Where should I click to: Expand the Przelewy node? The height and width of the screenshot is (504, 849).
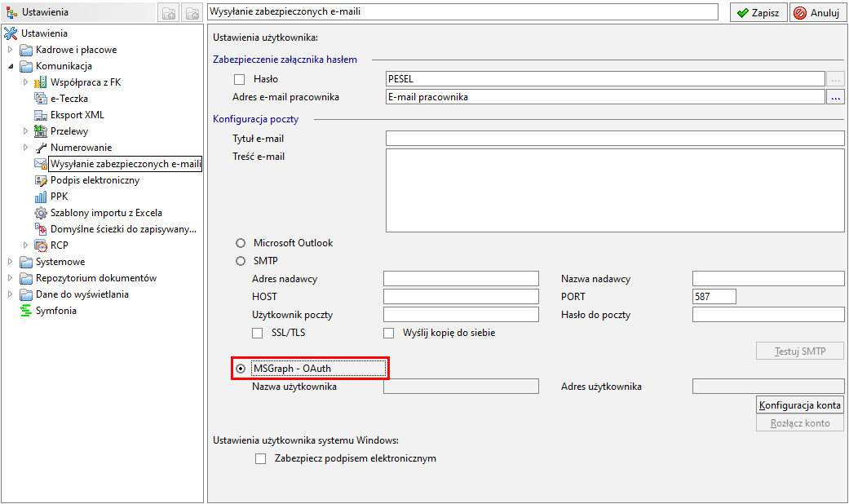[25, 131]
